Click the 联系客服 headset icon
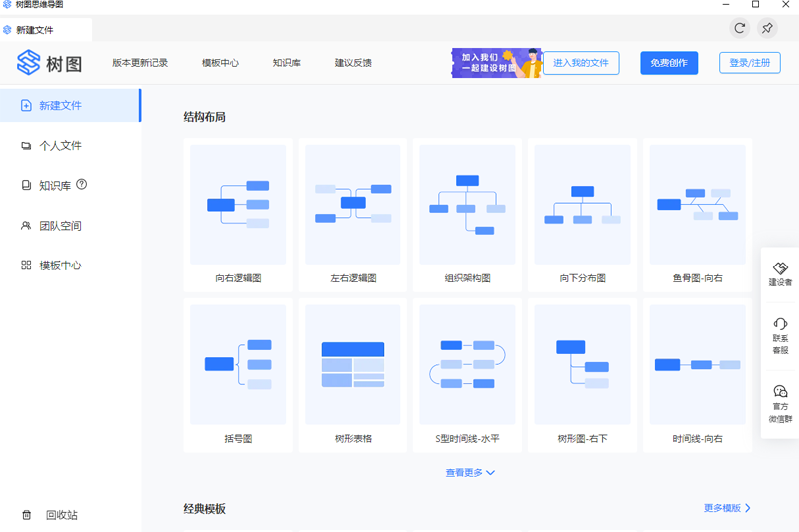This screenshot has width=799, height=532. tap(780, 324)
